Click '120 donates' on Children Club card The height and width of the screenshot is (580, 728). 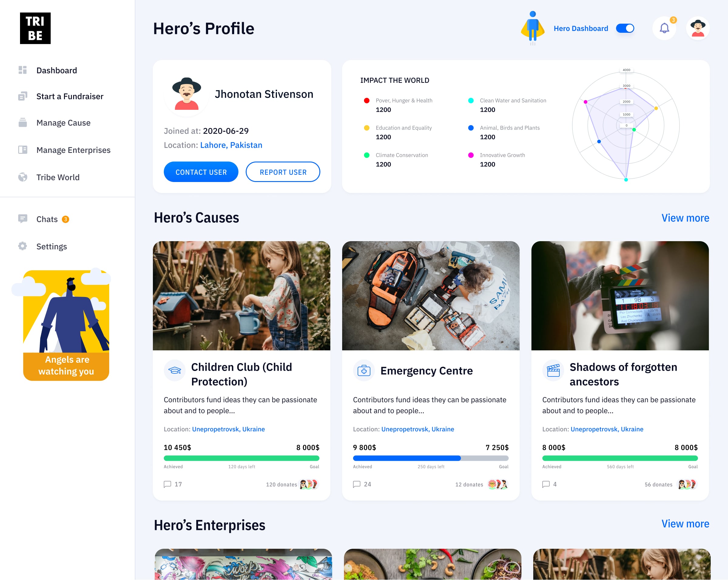281,484
